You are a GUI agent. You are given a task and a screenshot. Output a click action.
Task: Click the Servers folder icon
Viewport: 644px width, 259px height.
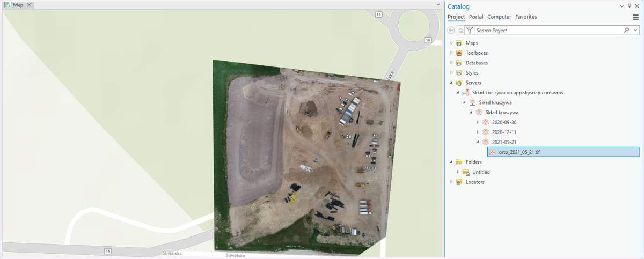click(x=459, y=83)
